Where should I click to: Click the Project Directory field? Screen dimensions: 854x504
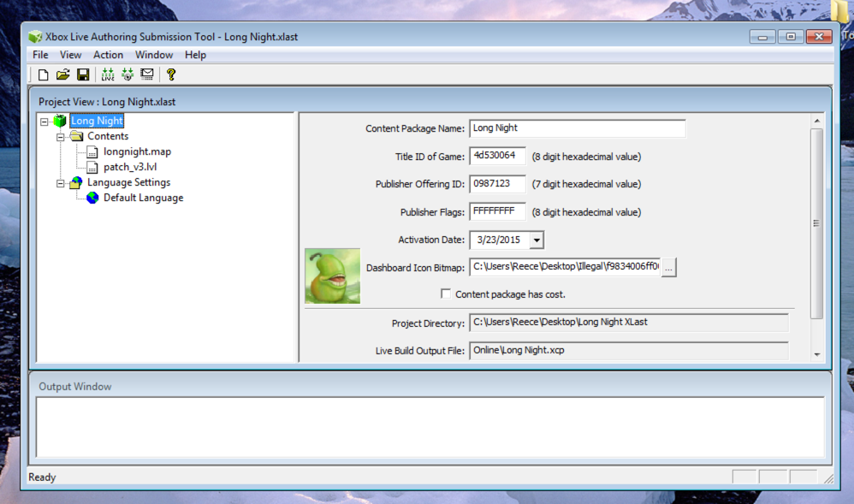(x=628, y=323)
